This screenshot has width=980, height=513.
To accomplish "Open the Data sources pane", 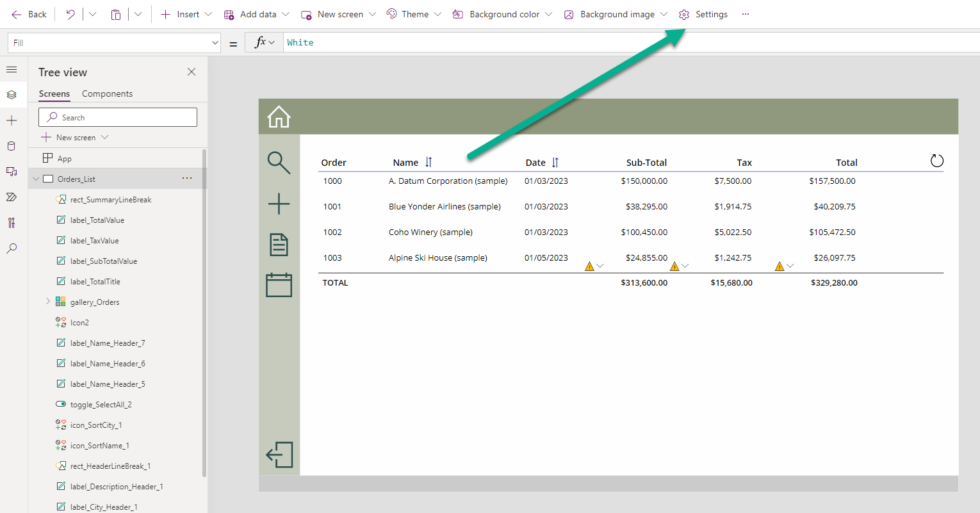I will tap(11, 145).
